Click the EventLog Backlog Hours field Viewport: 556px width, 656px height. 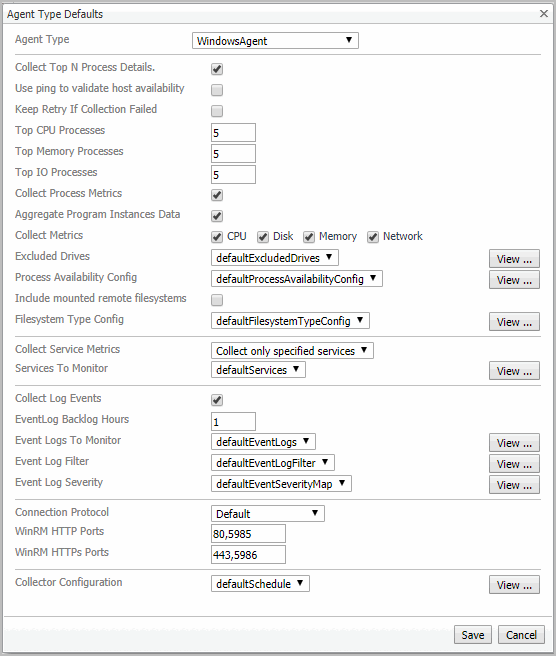pos(233,421)
